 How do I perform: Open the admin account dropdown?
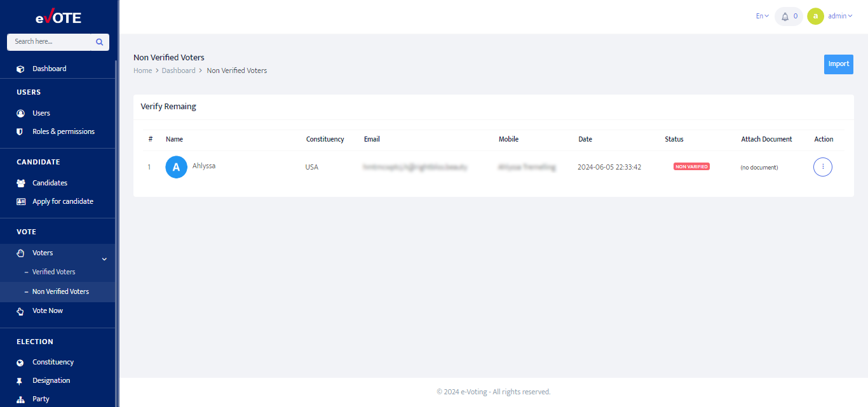tap(837, 16)
